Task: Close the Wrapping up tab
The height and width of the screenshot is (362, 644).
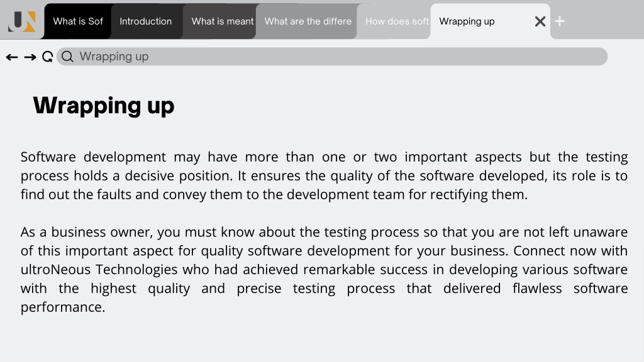Action: (540, 21)
